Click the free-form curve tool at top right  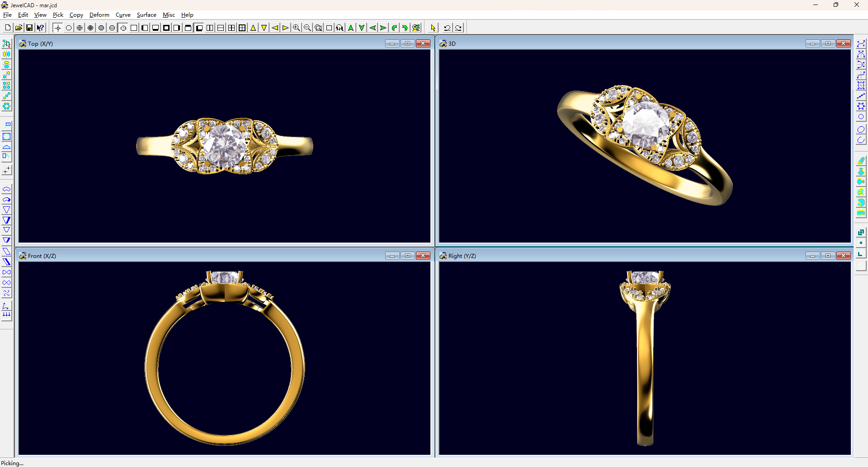click(x=861, y=44)
